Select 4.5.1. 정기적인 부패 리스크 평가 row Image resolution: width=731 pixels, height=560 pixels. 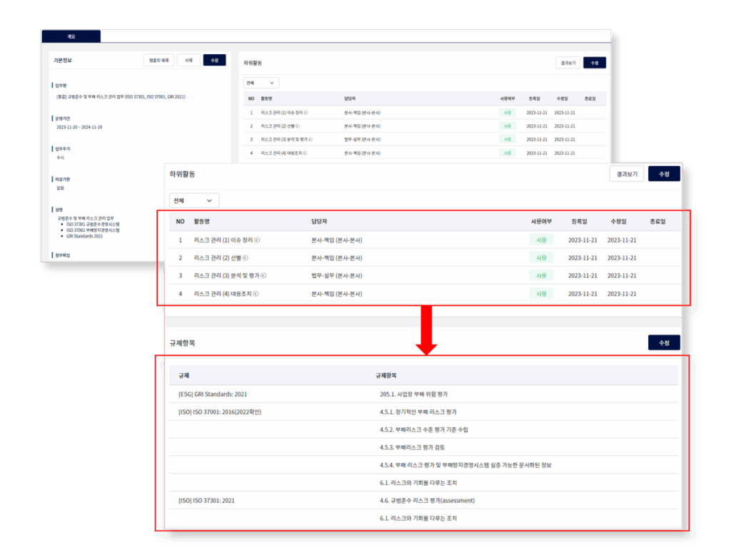click(418, 412)
